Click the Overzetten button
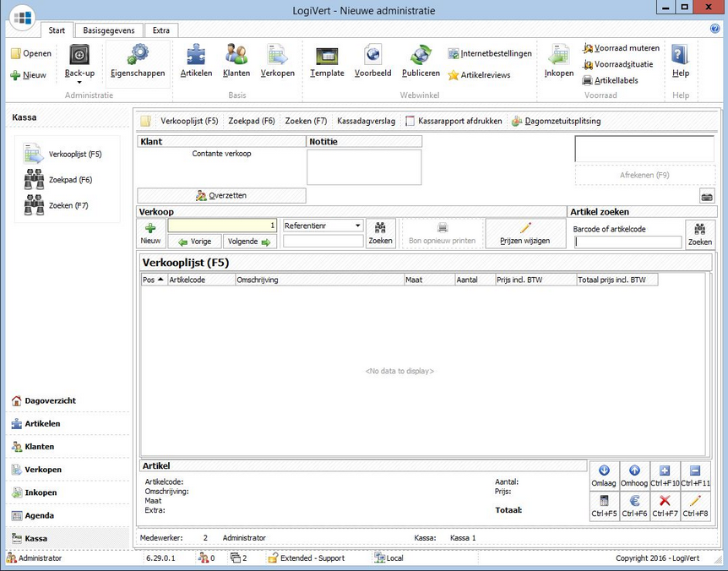The height and width of the screenshot is (571, 728). pyautogui.click(x=221, y=195)
